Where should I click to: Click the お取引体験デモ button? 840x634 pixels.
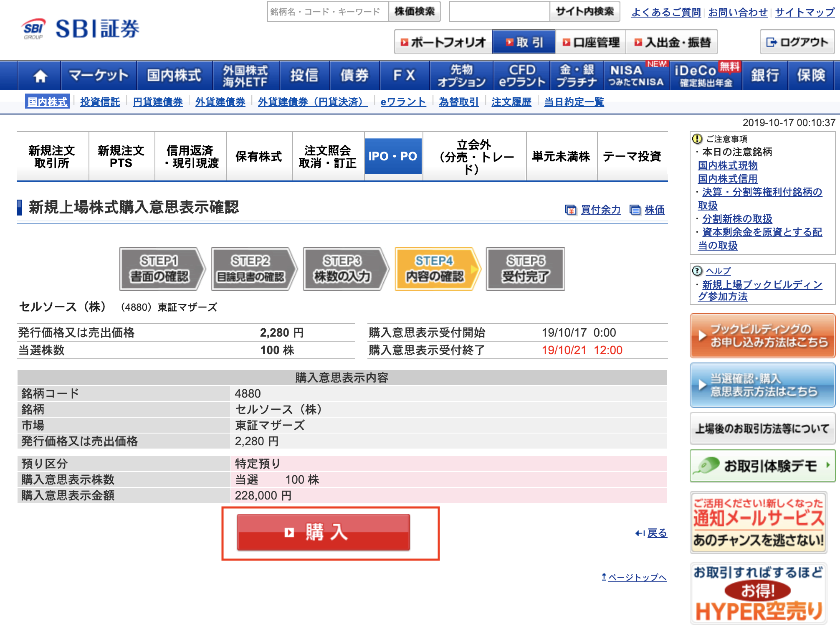tap(762, 466)
